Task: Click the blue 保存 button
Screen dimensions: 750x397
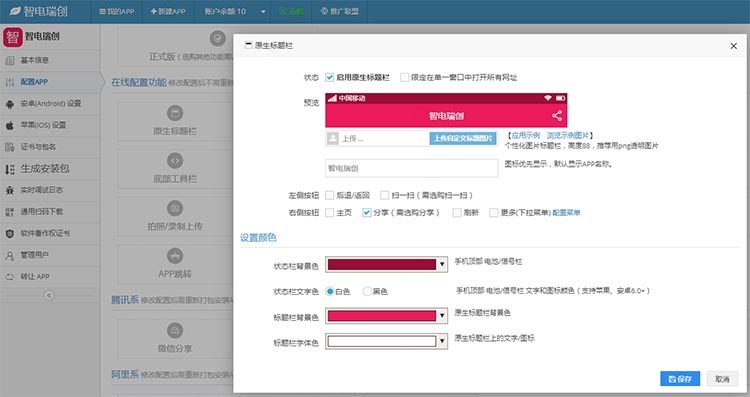Action: tap(680, 379)
